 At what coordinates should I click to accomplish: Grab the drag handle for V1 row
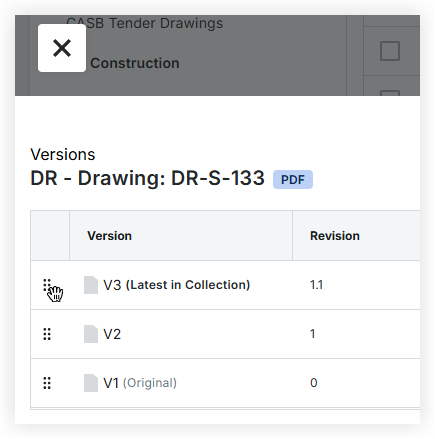pos(47,383)
